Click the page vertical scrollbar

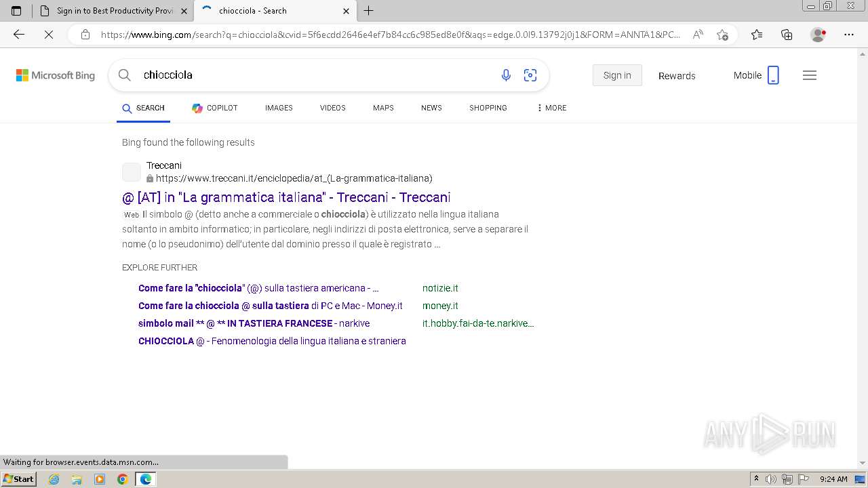[863, 258]
